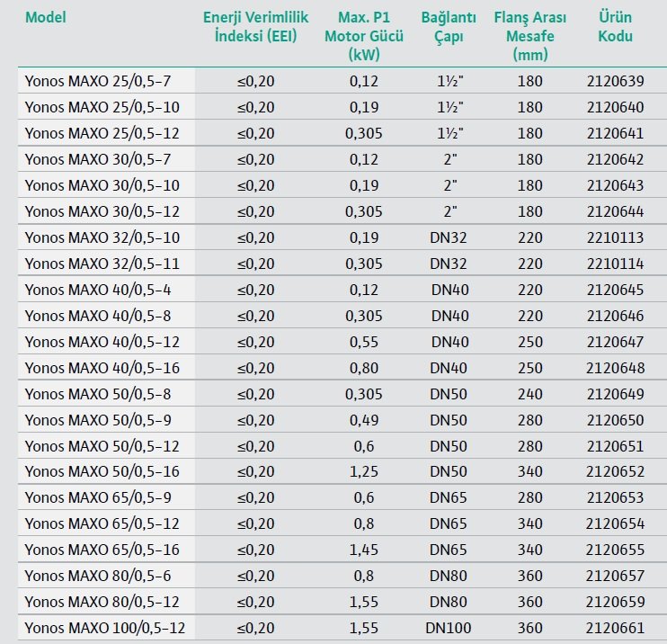Viewport: 667px width, 644px height.
Task: Click the Bağlantı Çapı column header
Action: 449,27
